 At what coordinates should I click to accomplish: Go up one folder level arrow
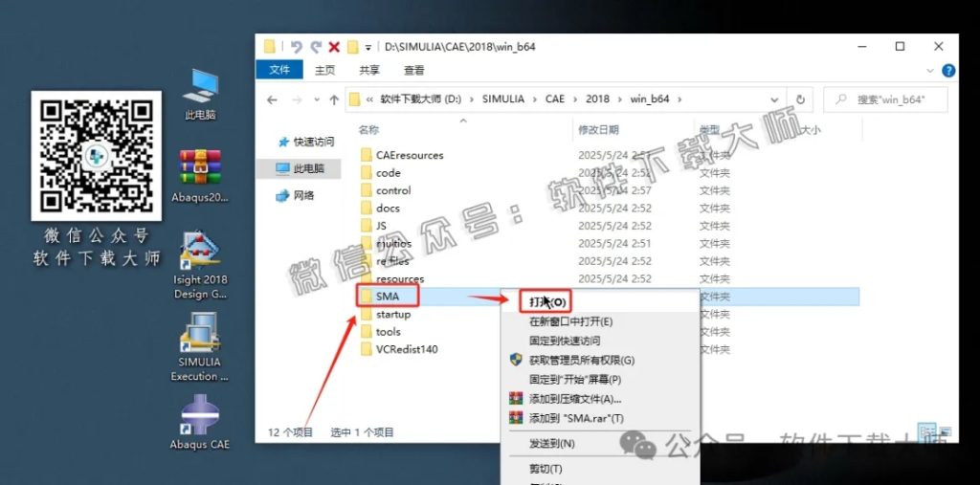click(334, 99)
